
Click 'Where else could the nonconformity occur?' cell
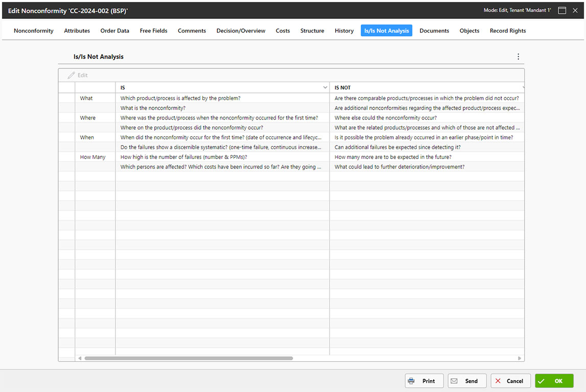click(385, 118)
